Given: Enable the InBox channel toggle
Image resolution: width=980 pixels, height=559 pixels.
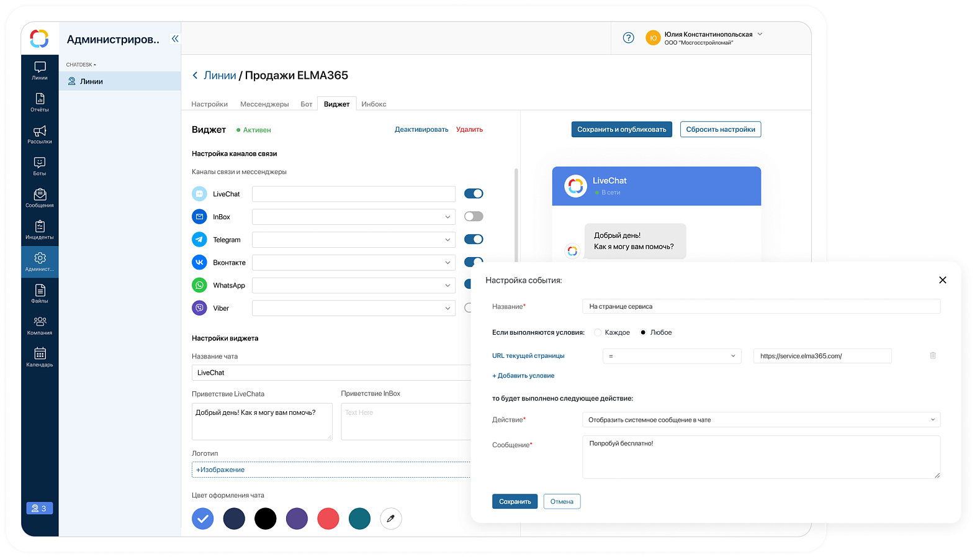Looking at the screenshot, I should click(x=474, y=217).
